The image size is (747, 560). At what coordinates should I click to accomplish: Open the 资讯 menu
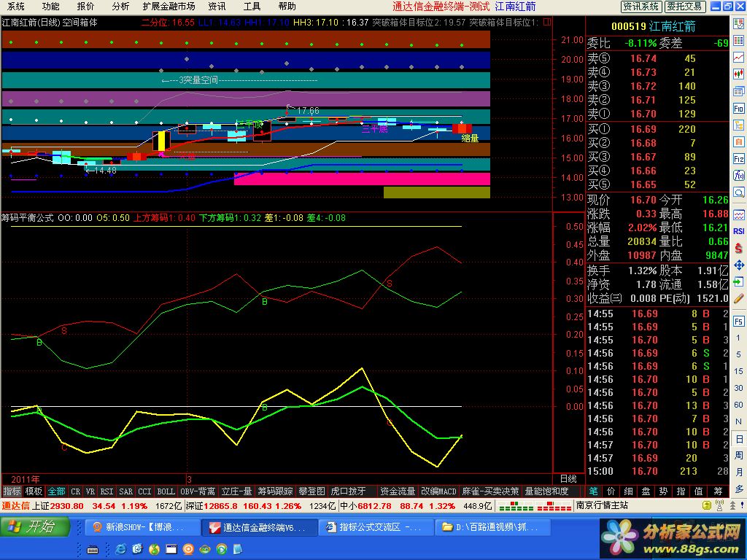click(217, 6)
